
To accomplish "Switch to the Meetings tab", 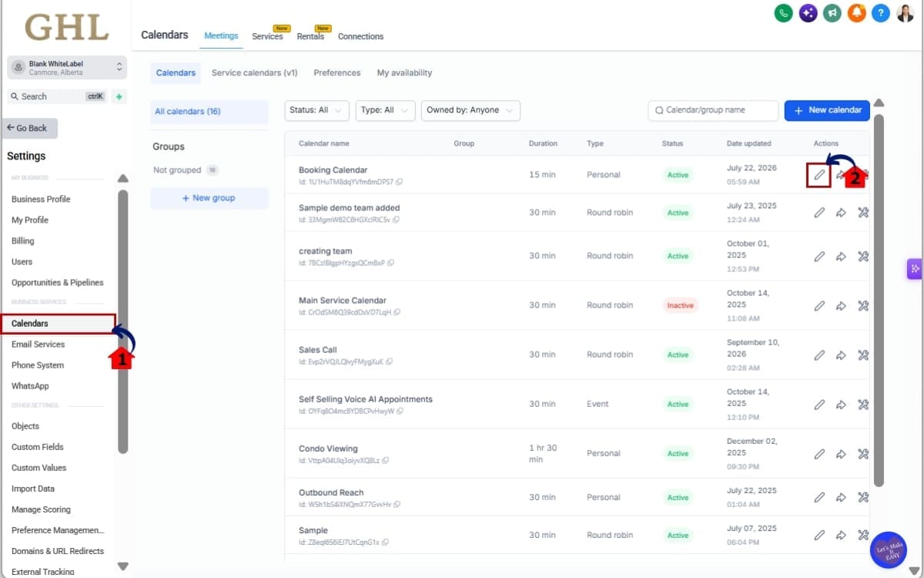I will coord(221,36).
